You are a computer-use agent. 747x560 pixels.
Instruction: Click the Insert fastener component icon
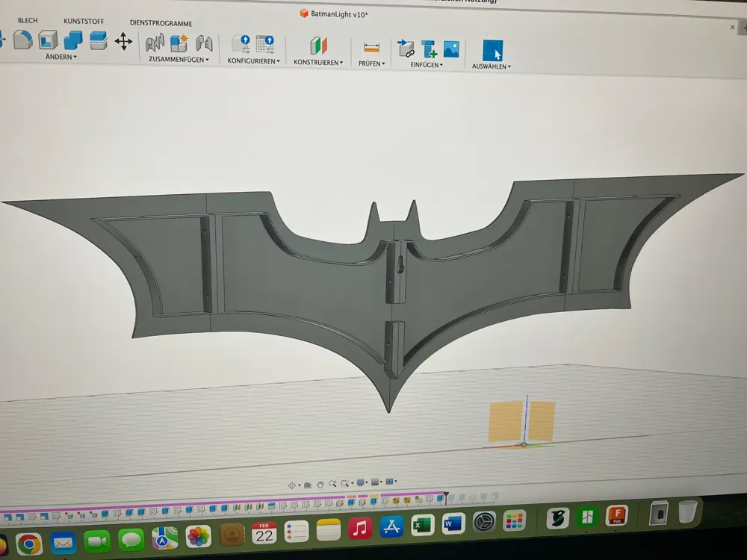(x=429, y=49)
